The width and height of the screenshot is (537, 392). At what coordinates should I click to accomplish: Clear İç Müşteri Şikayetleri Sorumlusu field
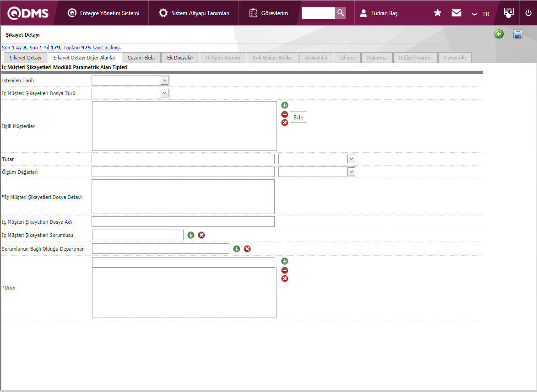click(x=201, y=235)
